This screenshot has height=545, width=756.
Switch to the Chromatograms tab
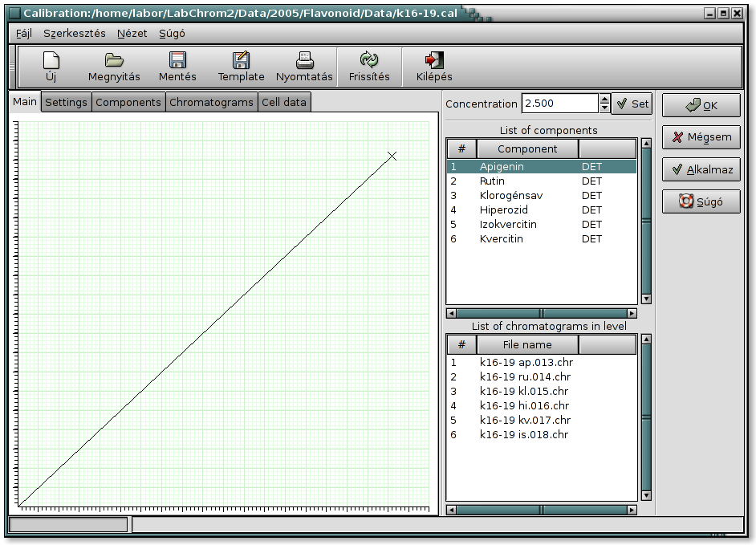211,103
